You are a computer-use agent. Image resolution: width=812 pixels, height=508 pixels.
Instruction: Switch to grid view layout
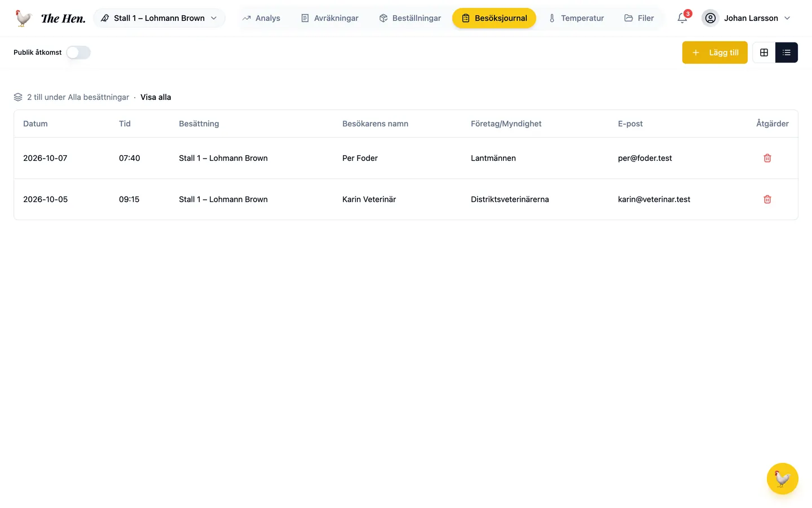(x=764, y=52)
